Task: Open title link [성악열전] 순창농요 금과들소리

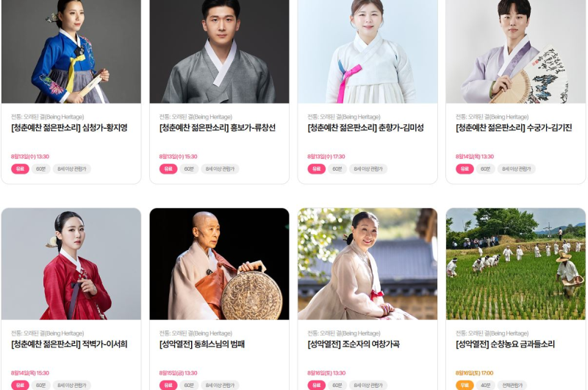Action: point(505,344)
